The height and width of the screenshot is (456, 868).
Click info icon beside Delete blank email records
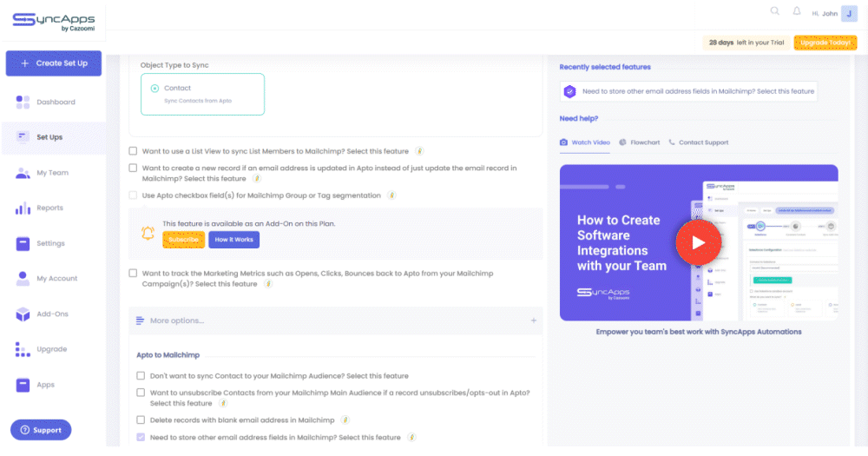click(345, 420)
